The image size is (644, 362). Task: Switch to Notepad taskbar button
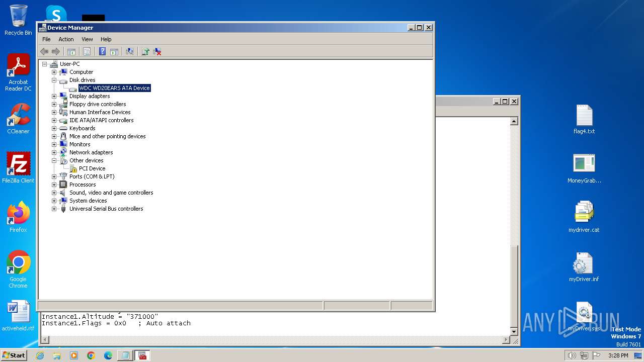[x=125, y=355]
